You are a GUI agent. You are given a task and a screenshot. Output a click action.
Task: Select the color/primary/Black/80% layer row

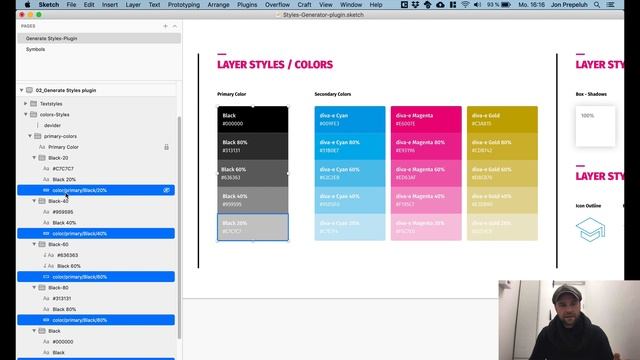(96, 320)
